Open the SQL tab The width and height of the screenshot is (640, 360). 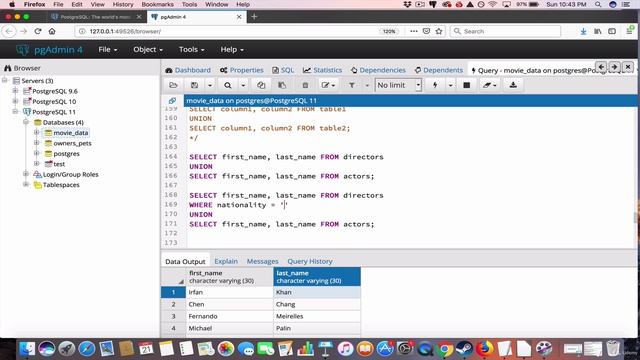click(283, 70)
